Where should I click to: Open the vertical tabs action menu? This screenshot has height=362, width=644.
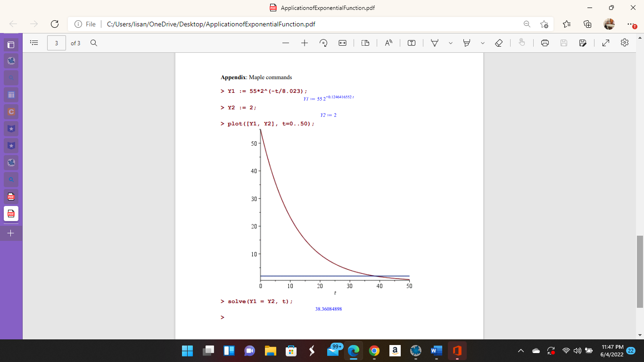11,45
